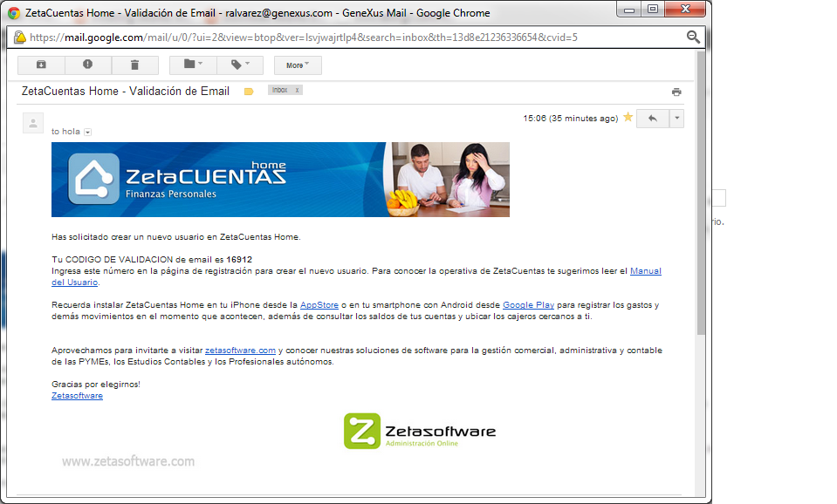
Task: Toggle the star on this message
Action: pyautogui.click(x=628, y=118)
